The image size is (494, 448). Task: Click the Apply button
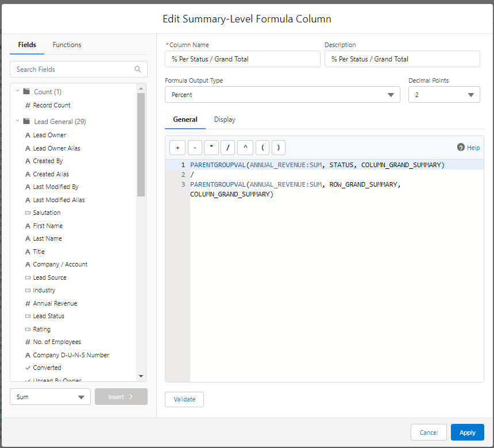point(467,432)
